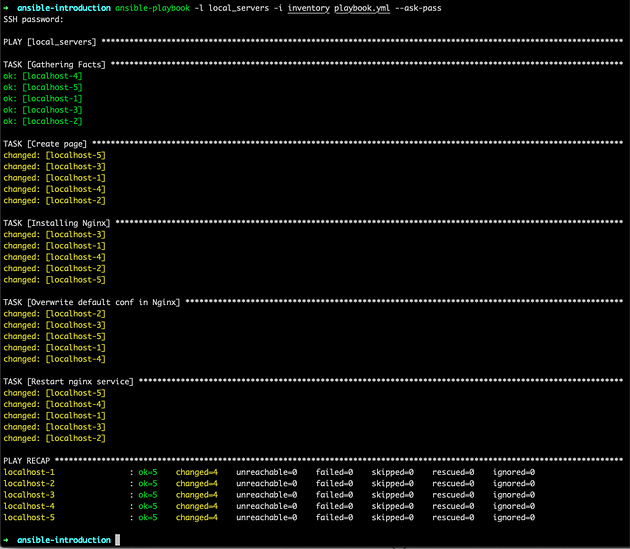
Task: Click the cursor block at the final prompt
Action: point(117,540)
